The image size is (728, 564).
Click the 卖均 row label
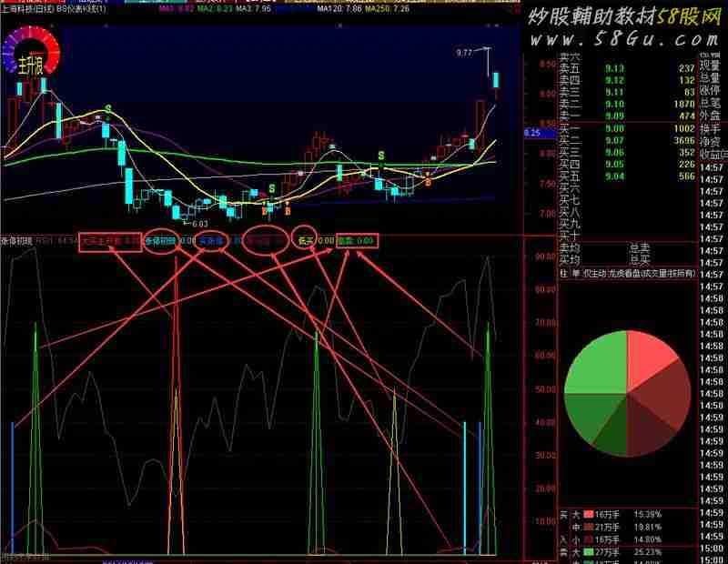[x=569, y=248]
